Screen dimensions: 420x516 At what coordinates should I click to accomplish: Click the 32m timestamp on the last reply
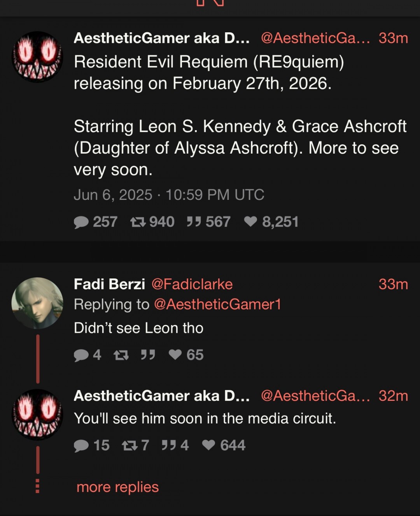(x=393, y=396)
